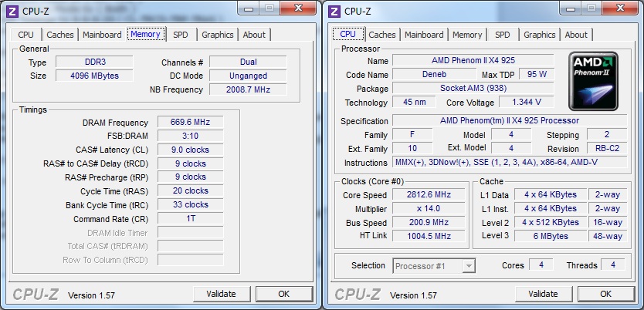Click the Max TDP 95 W value
The image size is (644, 310).
pyautogui.click(x=537, y=74)
